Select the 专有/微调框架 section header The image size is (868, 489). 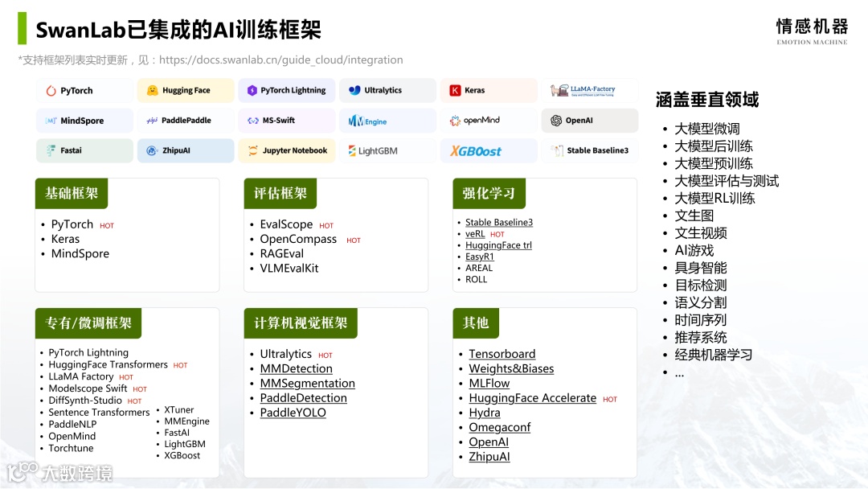click(x=88, y=323)
